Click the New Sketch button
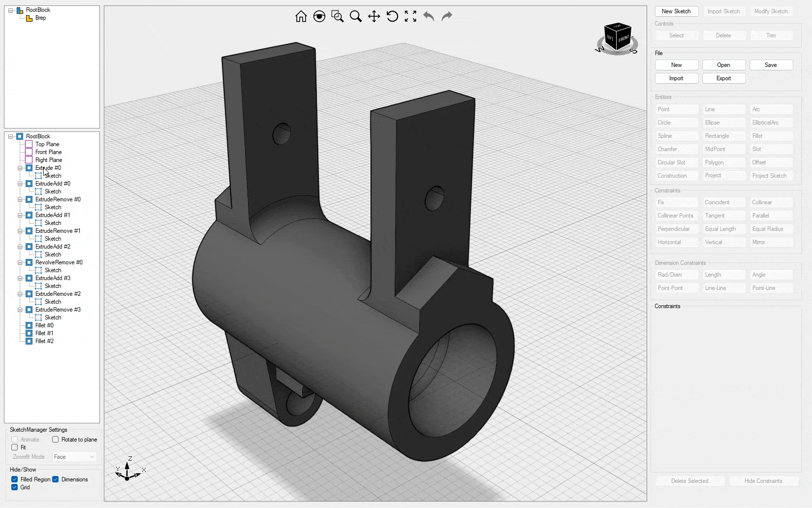This screenshot has width=812, height=508. pos(676,11)
